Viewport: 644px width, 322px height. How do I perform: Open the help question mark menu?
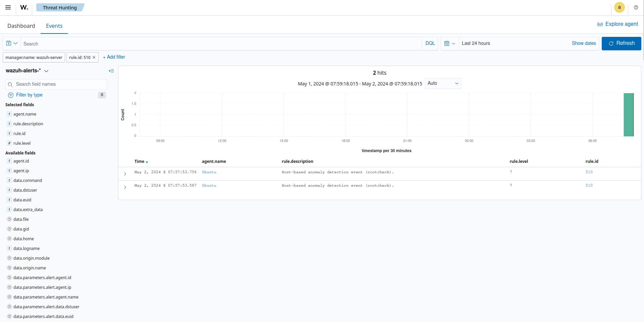click(x=636, y=7)
